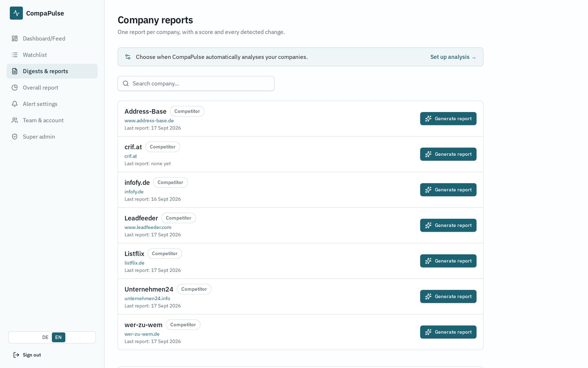Open Super admin in the sidebar
The height and width of the screenshot is (368, 588).
(52, 137)
